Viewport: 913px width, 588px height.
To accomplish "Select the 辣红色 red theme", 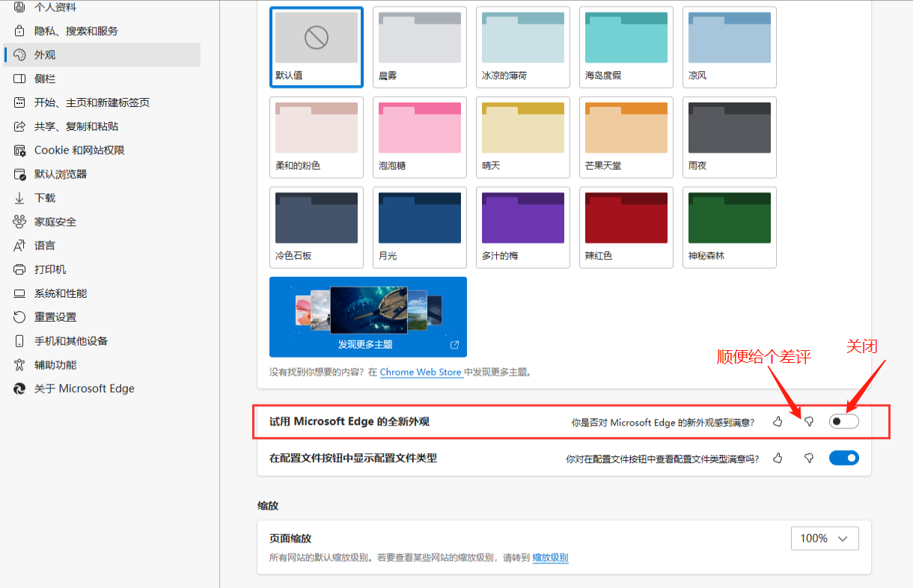I will click(626, 227).
